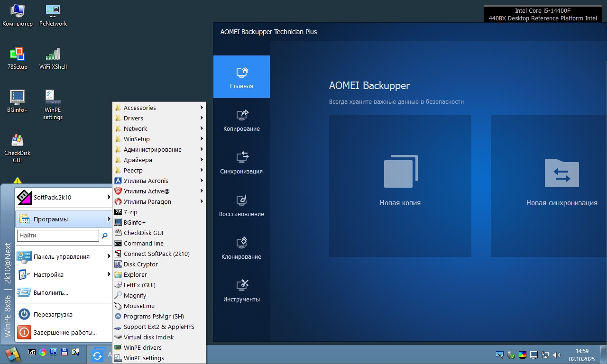The image size is (607, 364).
Task: Open WiFi XShell desktop shortcut
Action: 53,58
